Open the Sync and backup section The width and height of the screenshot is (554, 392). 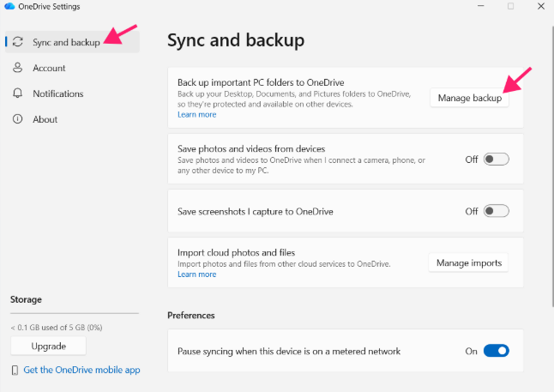click(x=72, y=42)
